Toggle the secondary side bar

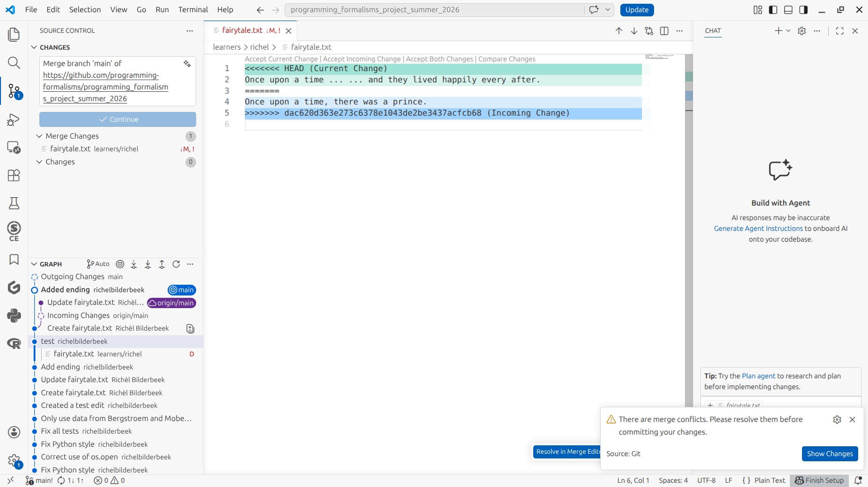click(x=803, y=10)
